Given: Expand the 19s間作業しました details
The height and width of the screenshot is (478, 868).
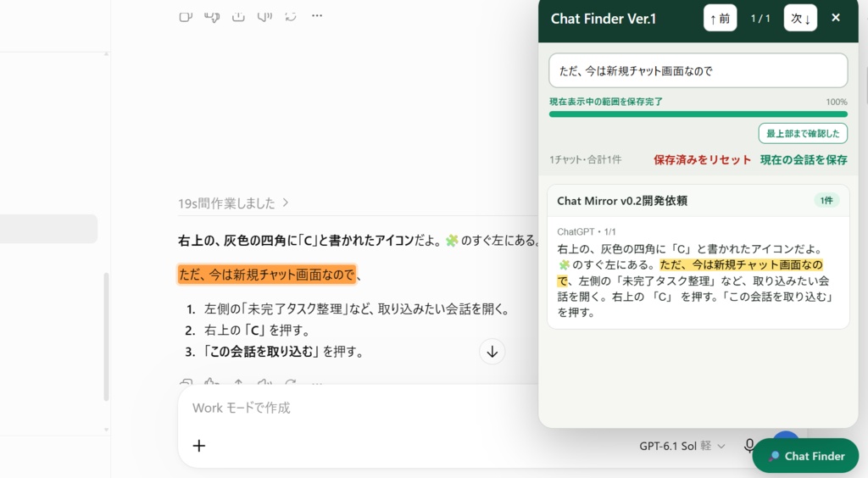Looking at the screenshot, I should 233,203.
